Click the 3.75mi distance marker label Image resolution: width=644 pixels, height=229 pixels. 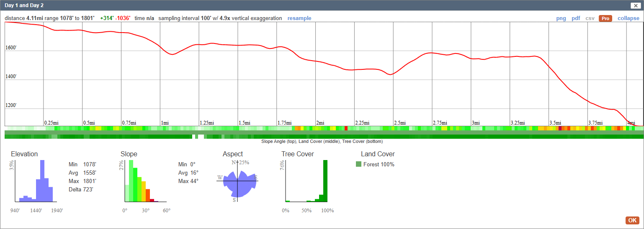click(x=595, y=123)
